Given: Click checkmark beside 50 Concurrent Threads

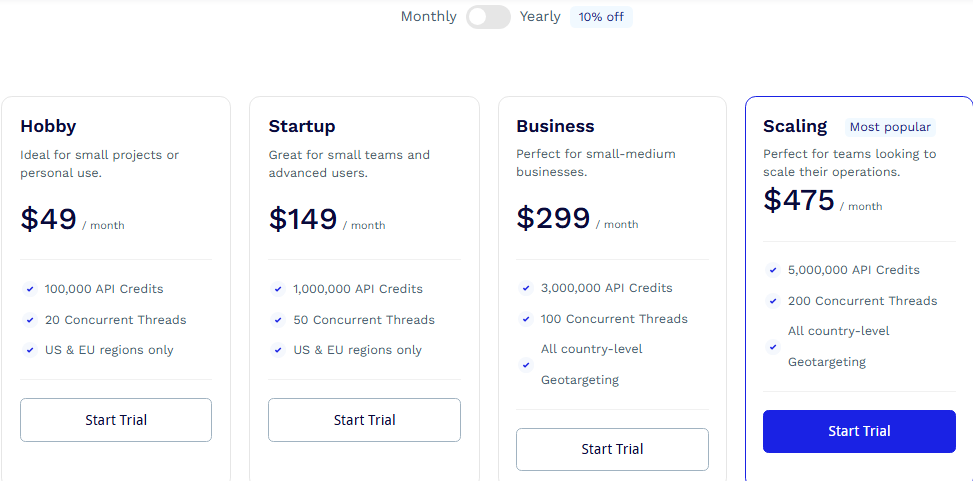Looking at the screenshot, I should (278, 320).
